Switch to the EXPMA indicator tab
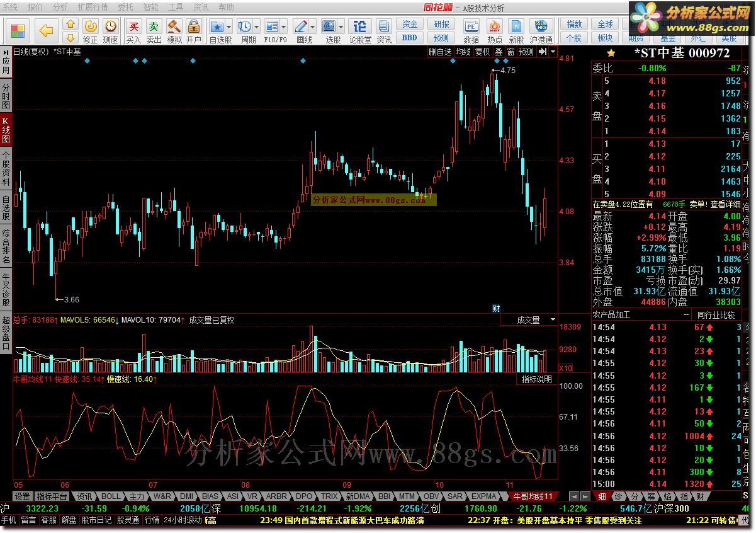Image resolution: width=756 pixels, height=533 pixels. pyautogui.click(x=483, y=496)
